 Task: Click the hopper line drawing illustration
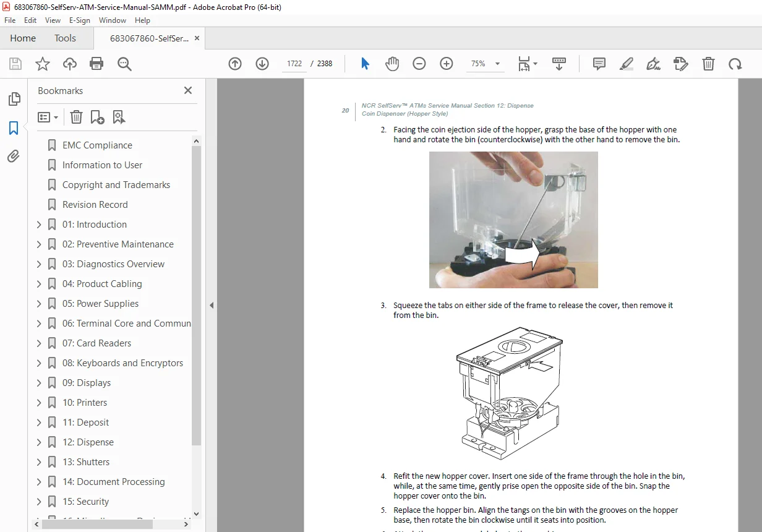[x=509, y=393]
